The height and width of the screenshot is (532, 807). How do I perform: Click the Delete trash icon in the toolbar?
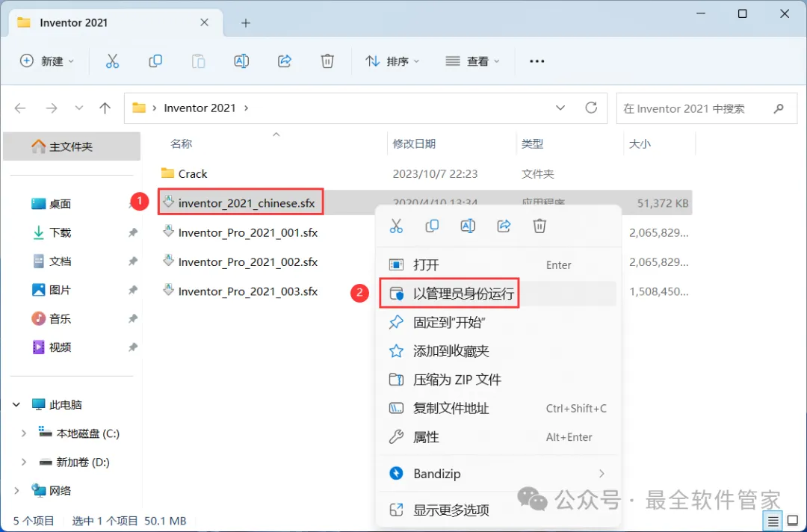[327, 61]
